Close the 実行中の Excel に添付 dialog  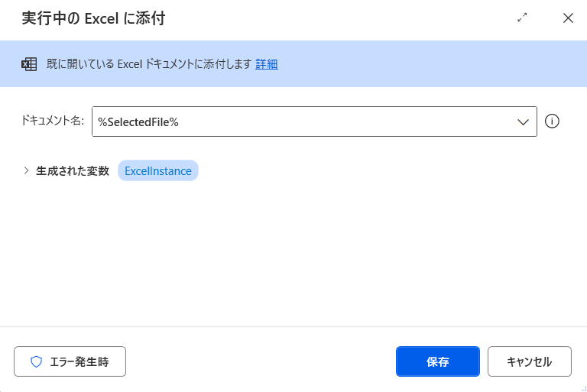tap(568, 18)
